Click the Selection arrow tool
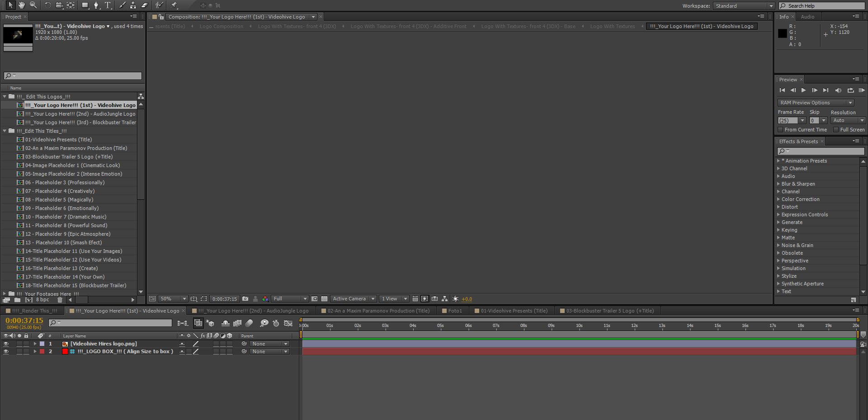Screen dimensions: 868x420 pos(10,5)
